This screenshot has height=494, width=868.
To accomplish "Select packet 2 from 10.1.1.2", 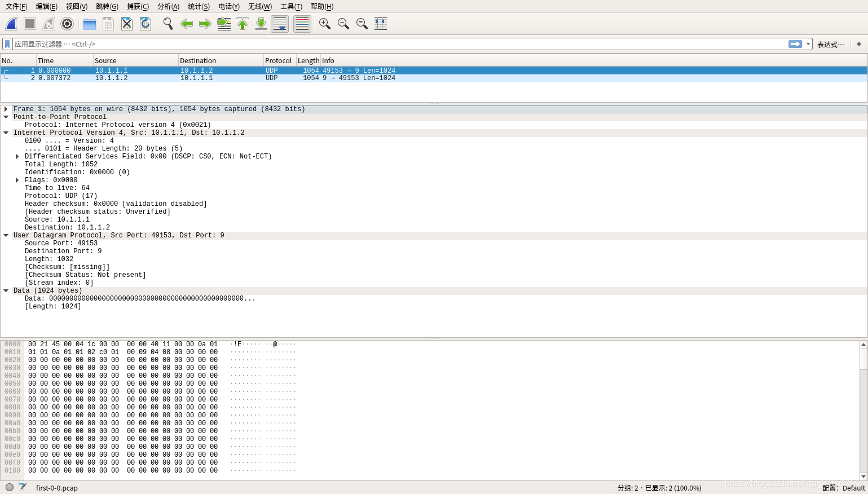I will click(434, 78).
